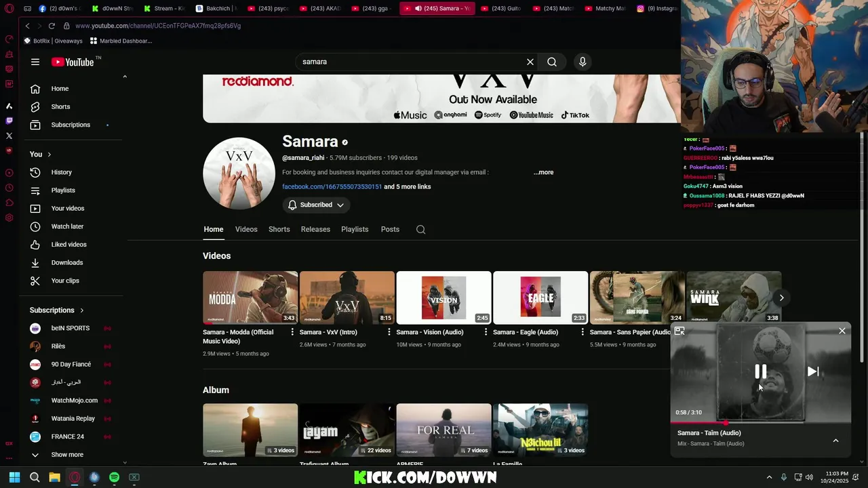Pause the miniplayer video
The image size is (868, 488).
(x=761, y=371)
